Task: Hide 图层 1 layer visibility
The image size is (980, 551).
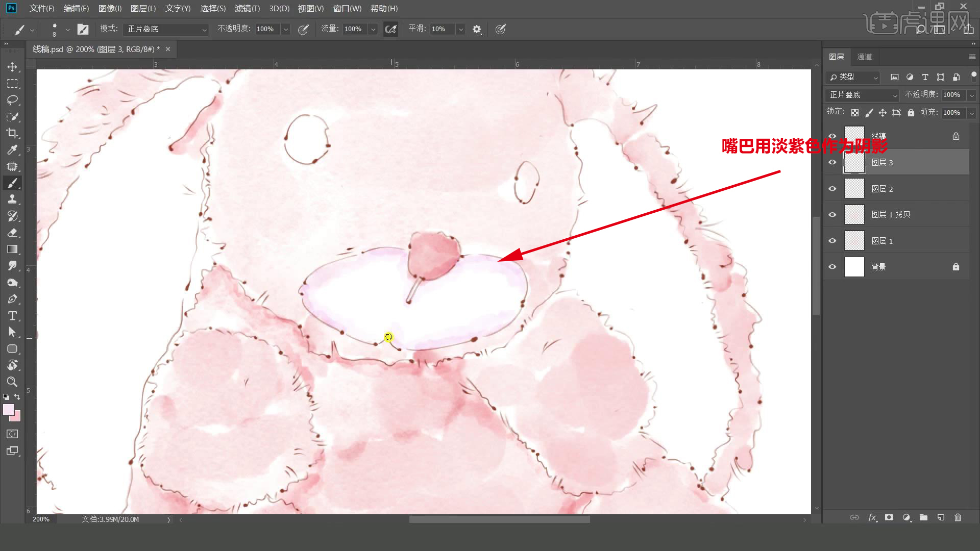Action: [x=832, y=241]
